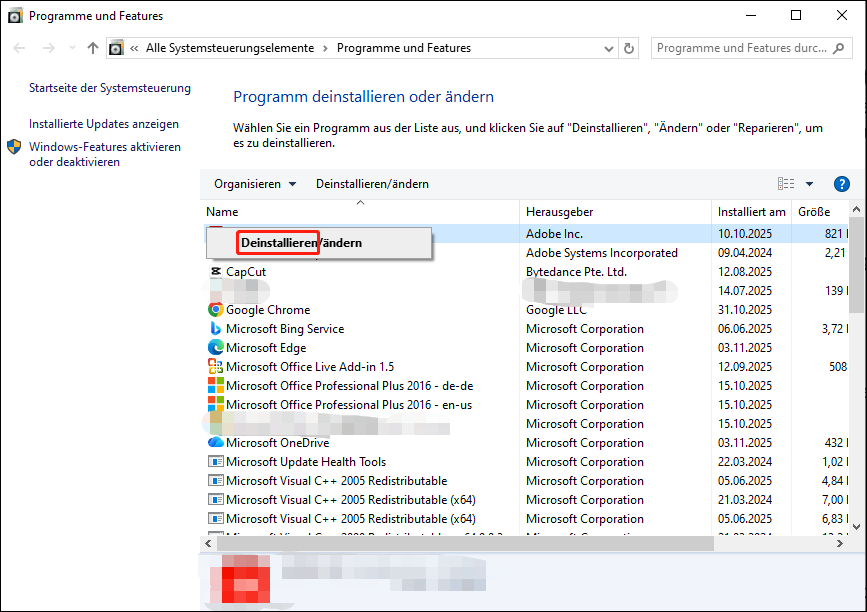Click the CapCut program icon
This screenshot has height=612, width=867.
[216, 271]
